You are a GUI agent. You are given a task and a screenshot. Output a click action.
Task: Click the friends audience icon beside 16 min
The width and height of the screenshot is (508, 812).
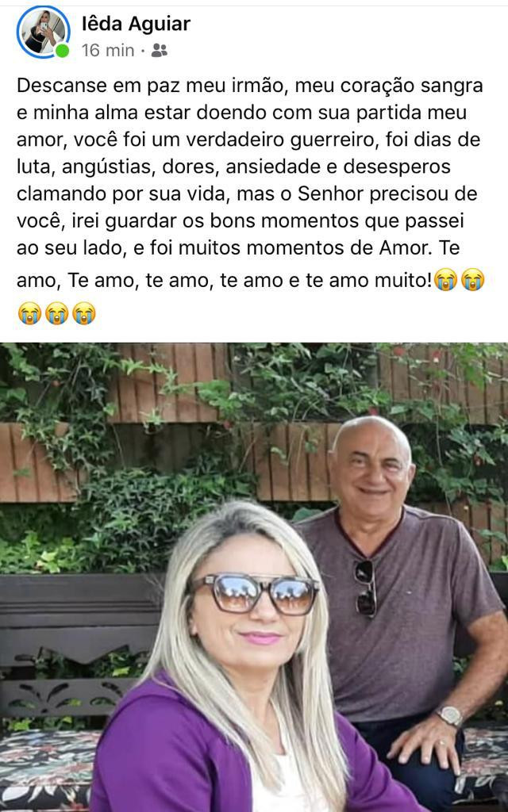[160, 50]
